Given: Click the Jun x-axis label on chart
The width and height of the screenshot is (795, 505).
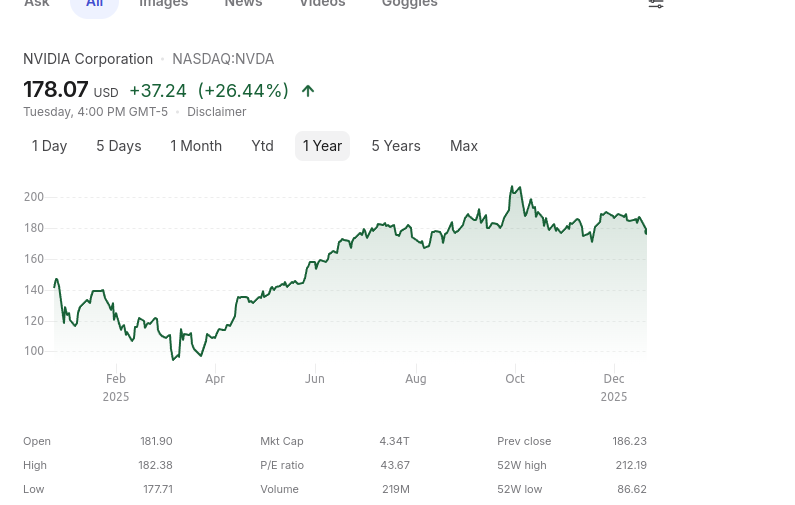Looking at the screenshot, I should 315,379.
